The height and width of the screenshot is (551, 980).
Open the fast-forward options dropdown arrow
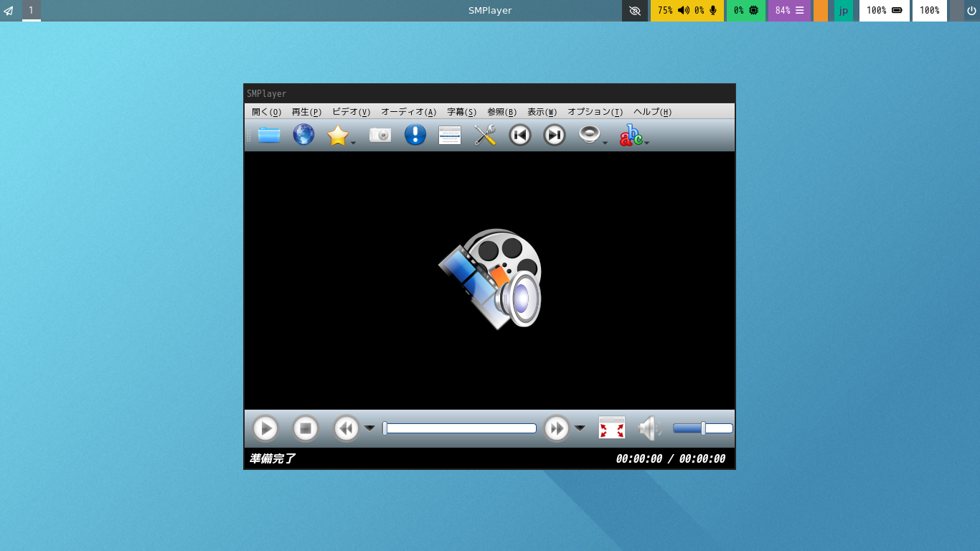580,428
